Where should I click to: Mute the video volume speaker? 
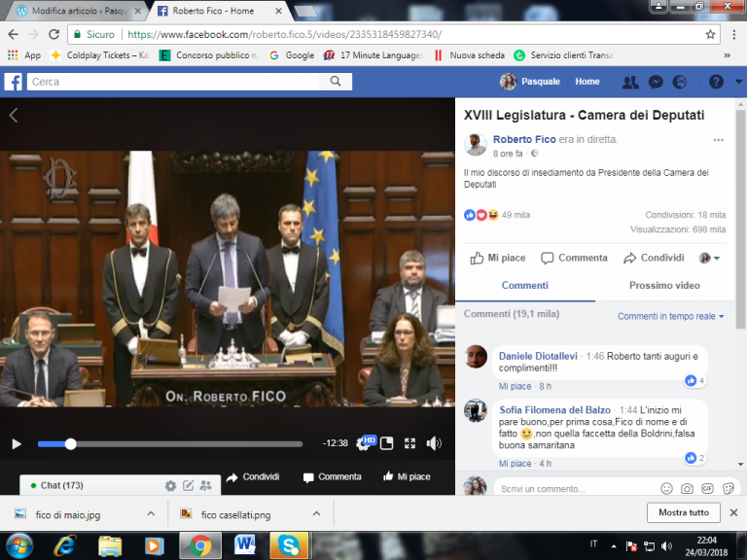point(433,443)
